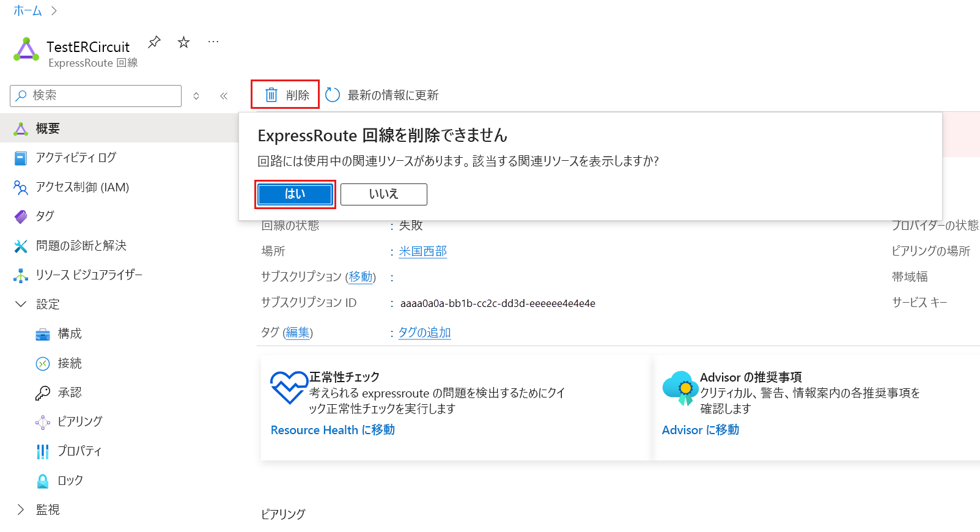Click the タグの追加 link

click(x=425, y=333)
